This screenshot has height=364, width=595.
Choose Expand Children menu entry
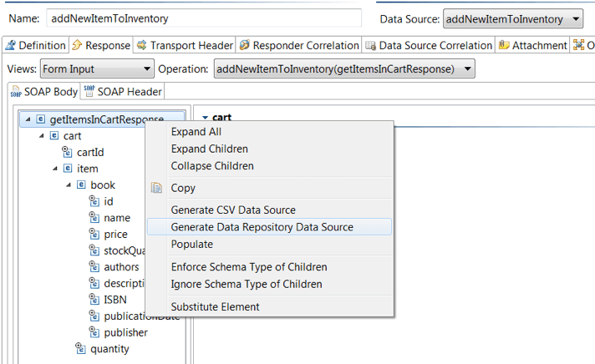click(270, 149)
